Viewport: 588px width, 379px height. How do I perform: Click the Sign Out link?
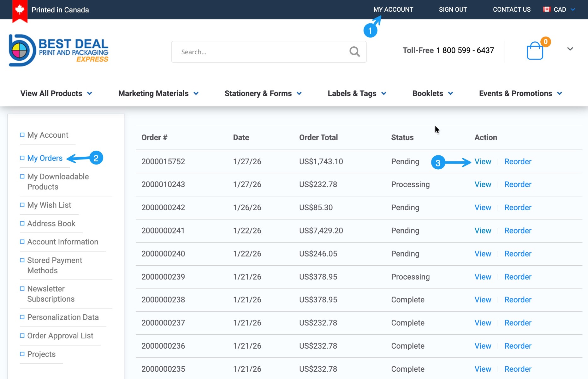click(x=453, y=9)
